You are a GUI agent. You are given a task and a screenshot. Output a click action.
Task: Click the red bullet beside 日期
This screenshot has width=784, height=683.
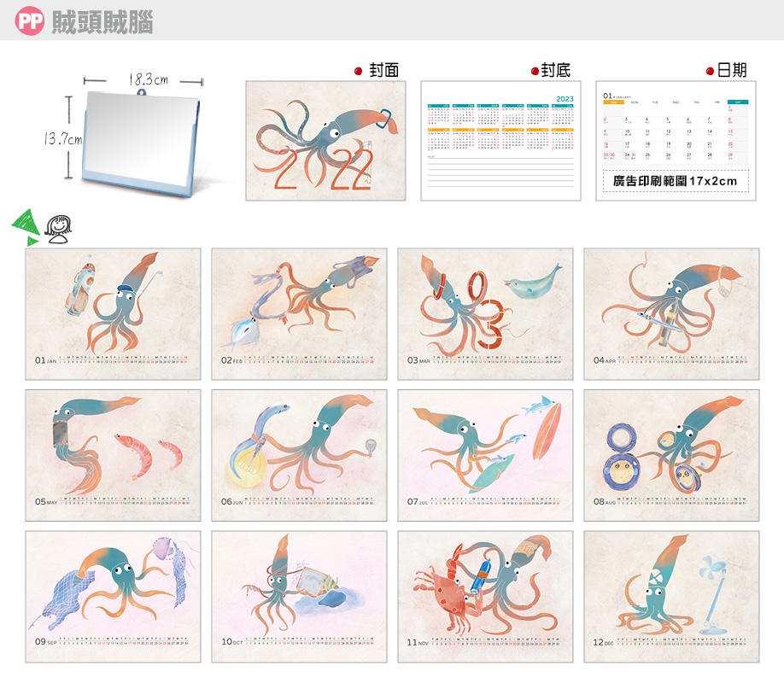point(711,72)
